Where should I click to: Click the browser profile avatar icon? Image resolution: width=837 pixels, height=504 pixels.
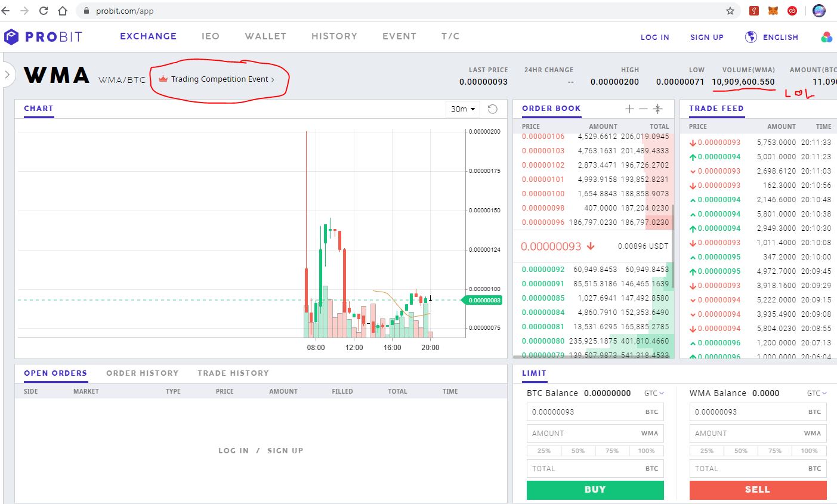pyautogui.click(x=819, y=11)
